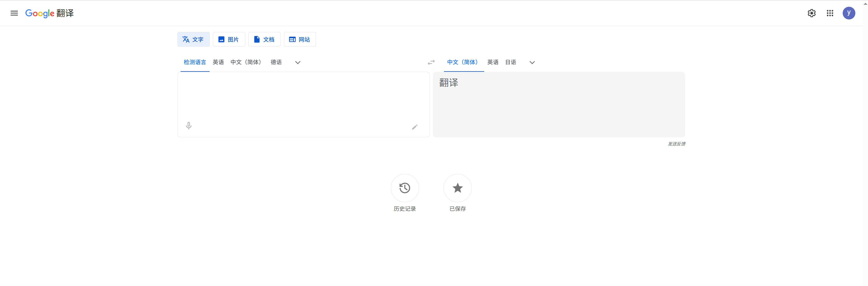Open translation history via clock icon
Image resolution: width=868 pixels, height=286 pixels.
click(405, 188)
